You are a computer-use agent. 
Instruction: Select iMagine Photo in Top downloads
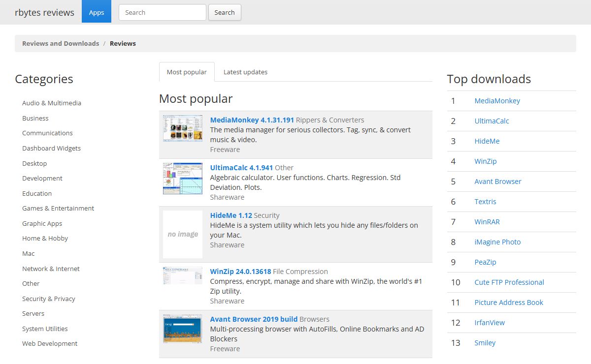pyautogui.click(x=497, y=242)
